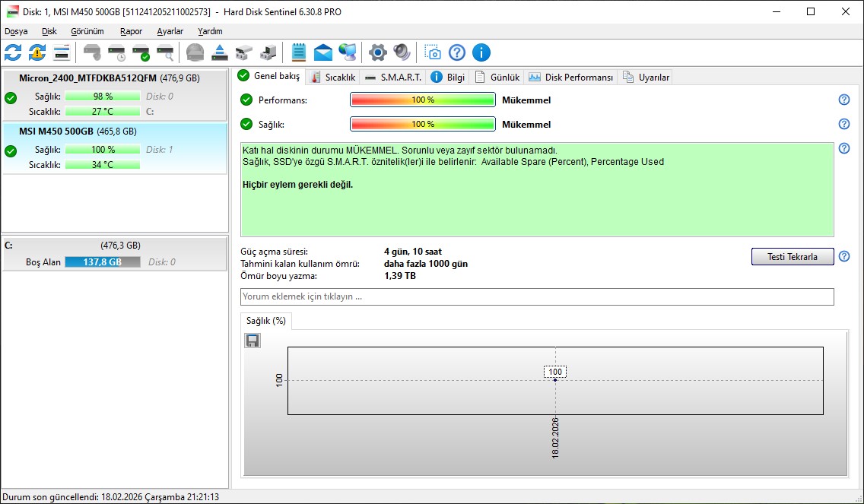Click the disk blocks toolbar icon

(244, 53)
